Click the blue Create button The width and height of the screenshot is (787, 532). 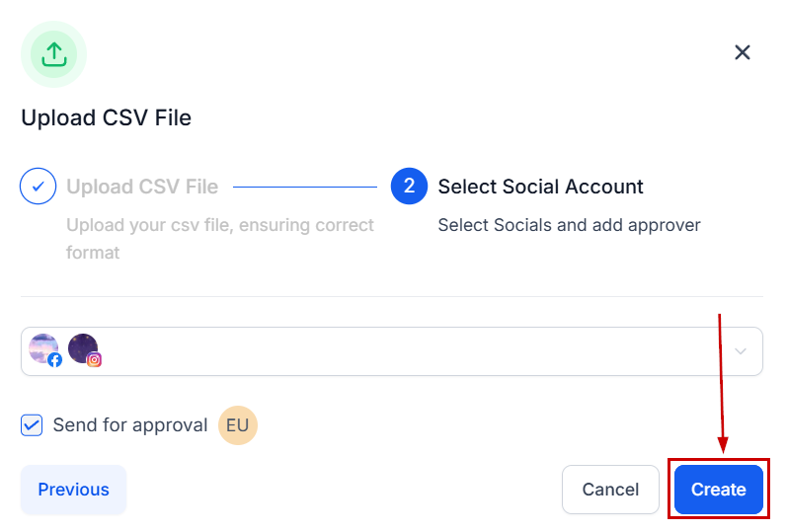click(718, 490)
